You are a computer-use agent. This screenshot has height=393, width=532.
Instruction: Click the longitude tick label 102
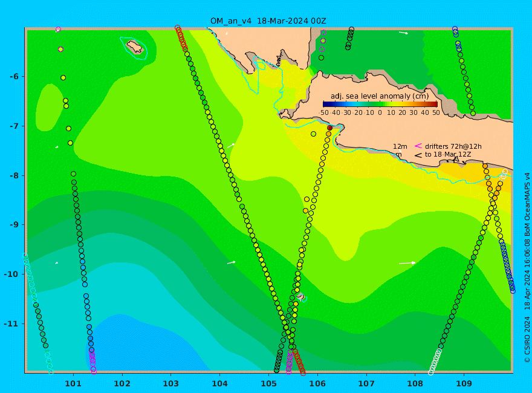122,384
